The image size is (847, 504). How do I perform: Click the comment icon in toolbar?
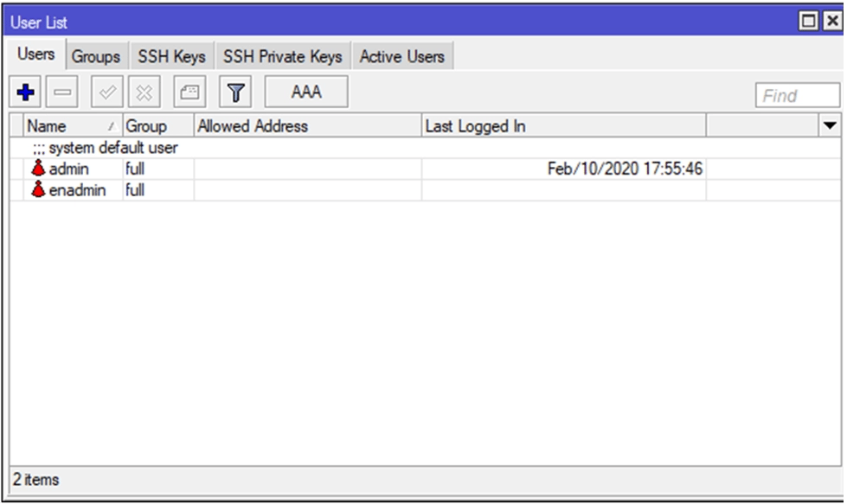[x=189, y=93]
